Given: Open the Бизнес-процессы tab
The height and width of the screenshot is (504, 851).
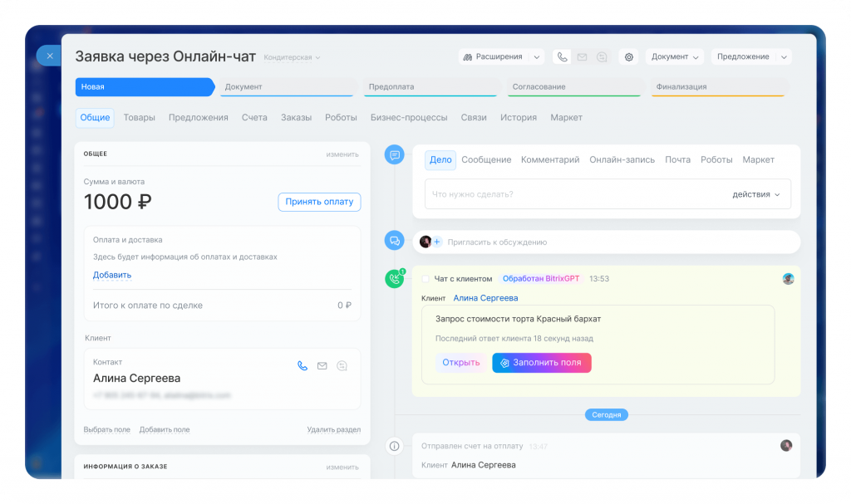Looking at the screenshot, I should (409, 118).
